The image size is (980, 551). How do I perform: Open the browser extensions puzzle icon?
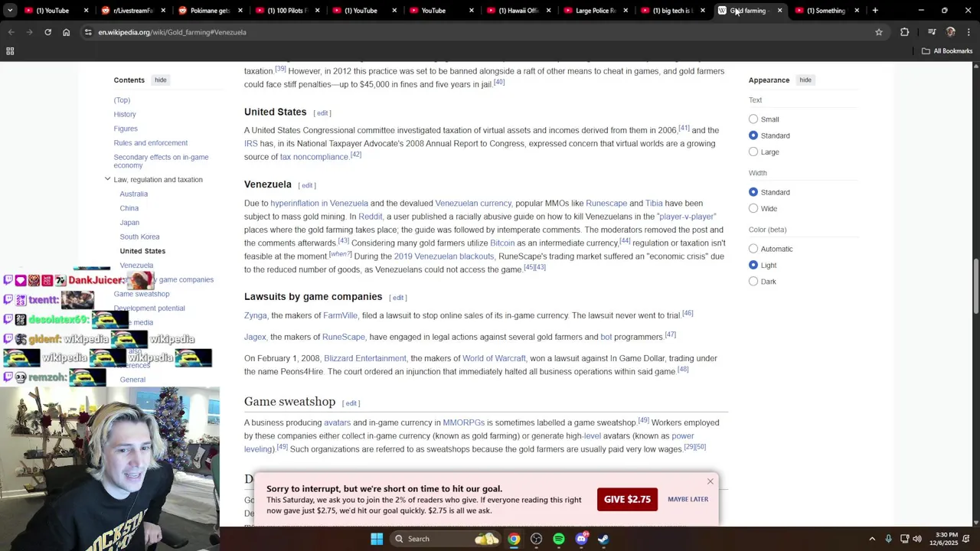[x=905, y=32]
